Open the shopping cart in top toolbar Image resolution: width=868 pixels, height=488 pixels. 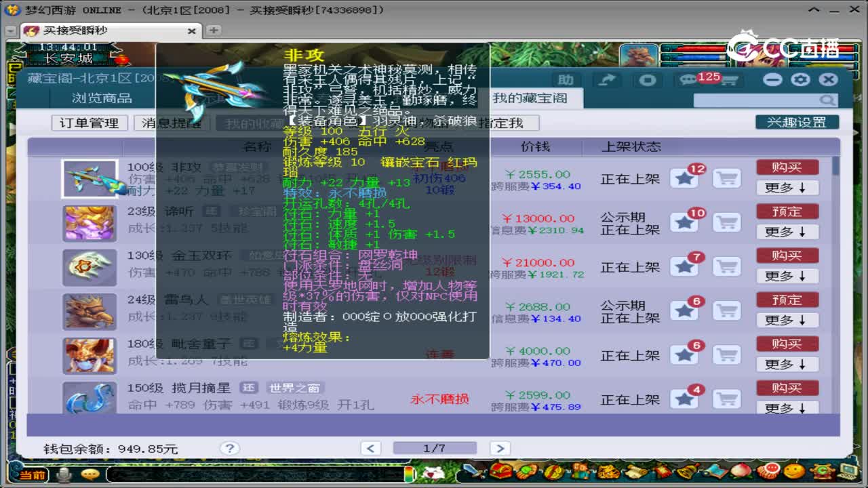point(729,80)
